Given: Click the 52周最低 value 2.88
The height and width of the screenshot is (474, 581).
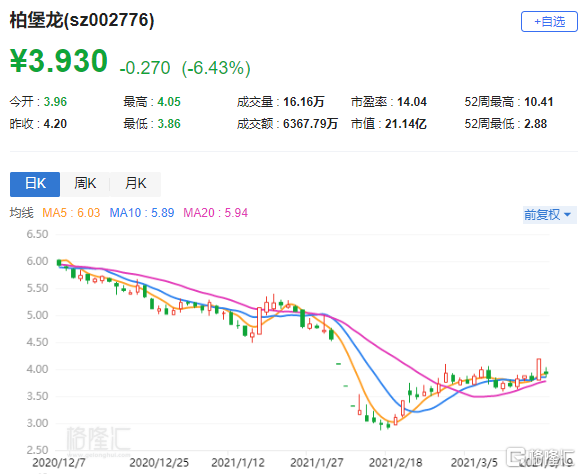Looking at the screenshot, I should click(535, 124).
